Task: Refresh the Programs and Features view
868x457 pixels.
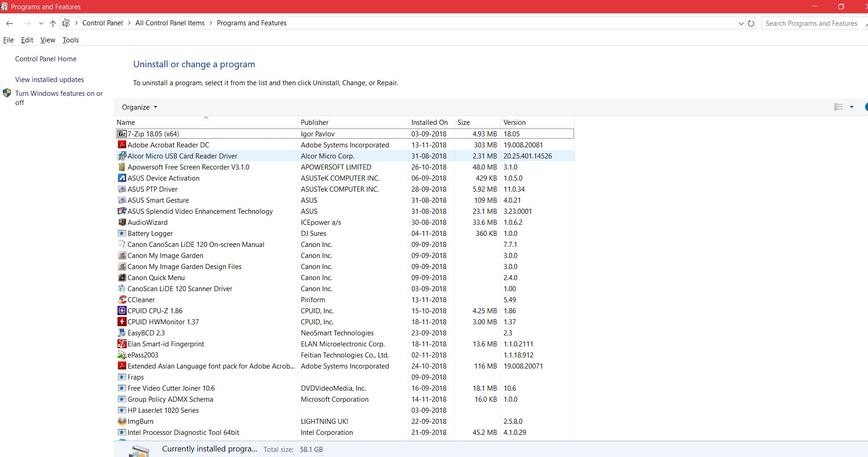Action: (751, 23)
